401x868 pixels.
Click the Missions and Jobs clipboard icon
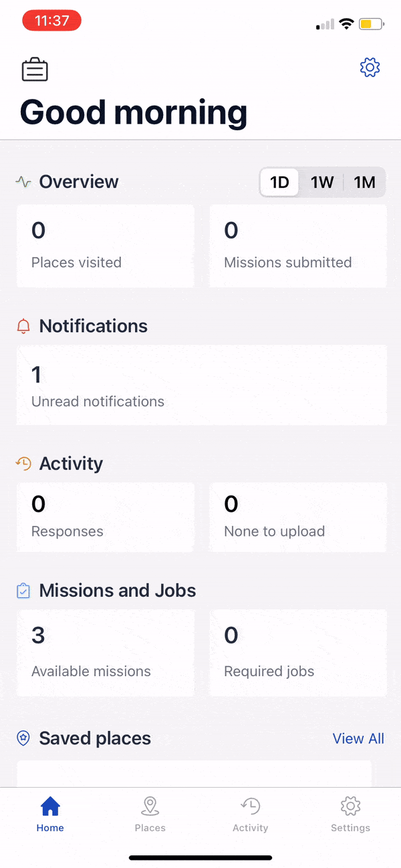pyautogui.click(x=22, y=590)
